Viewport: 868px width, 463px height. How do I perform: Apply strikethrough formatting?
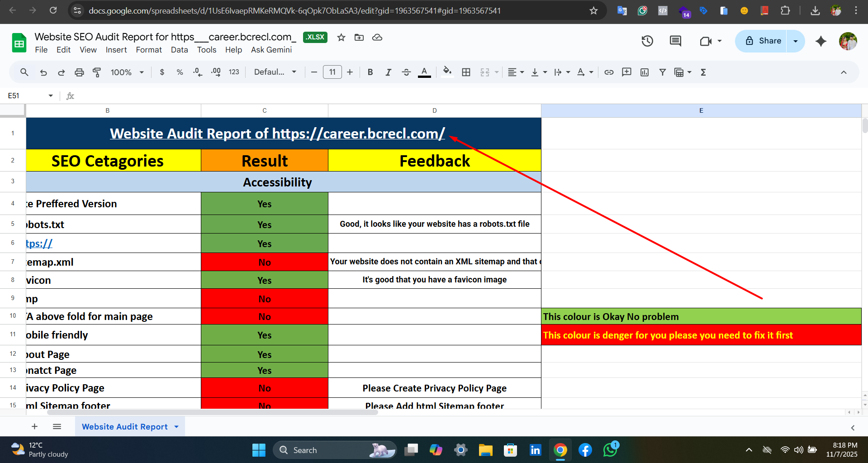click(406, 72)
